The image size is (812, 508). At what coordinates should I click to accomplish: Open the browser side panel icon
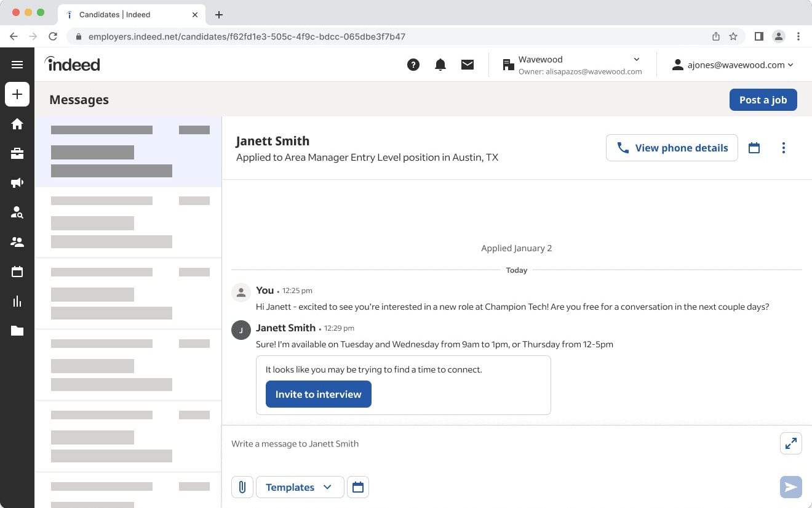point(759,36)
